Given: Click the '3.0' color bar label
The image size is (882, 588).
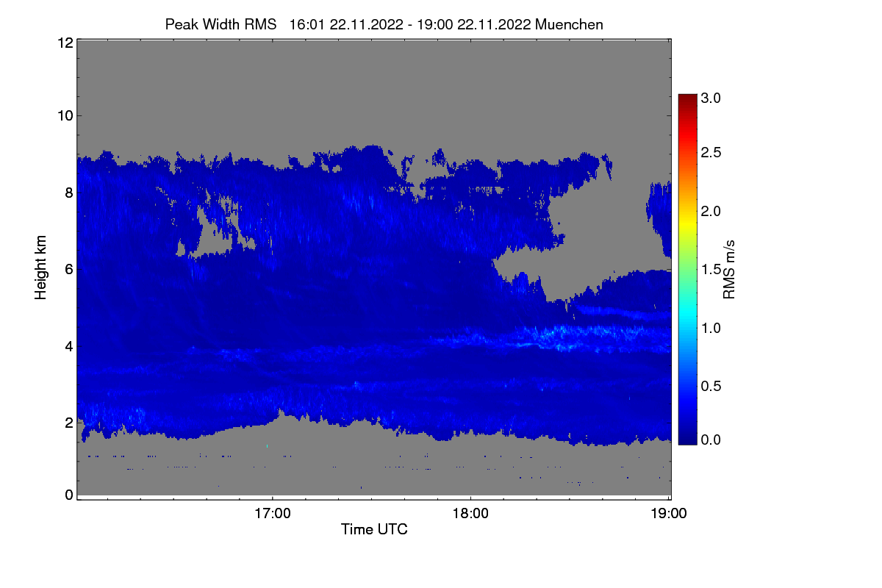Looking at the screenshot, I should coord(712,98).
